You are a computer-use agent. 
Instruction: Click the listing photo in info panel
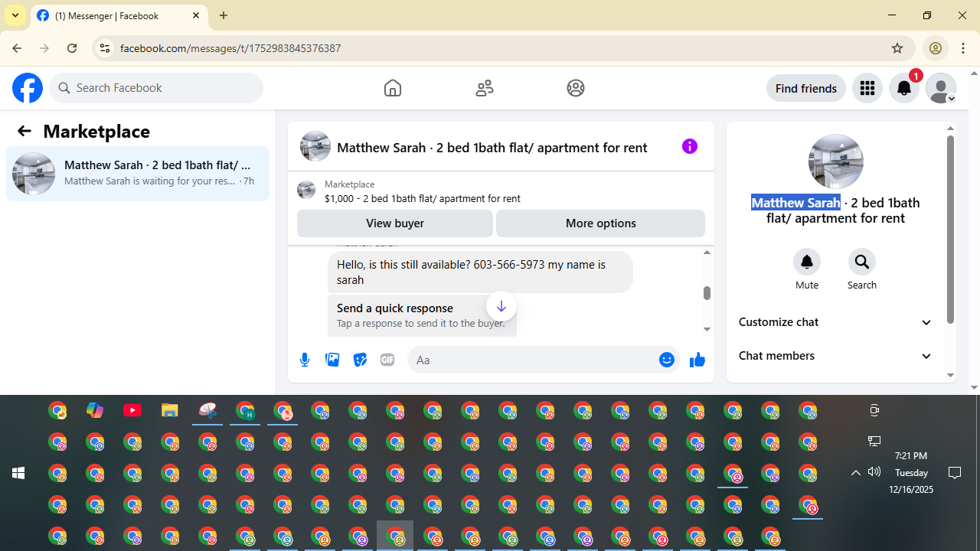pos(836,161)
